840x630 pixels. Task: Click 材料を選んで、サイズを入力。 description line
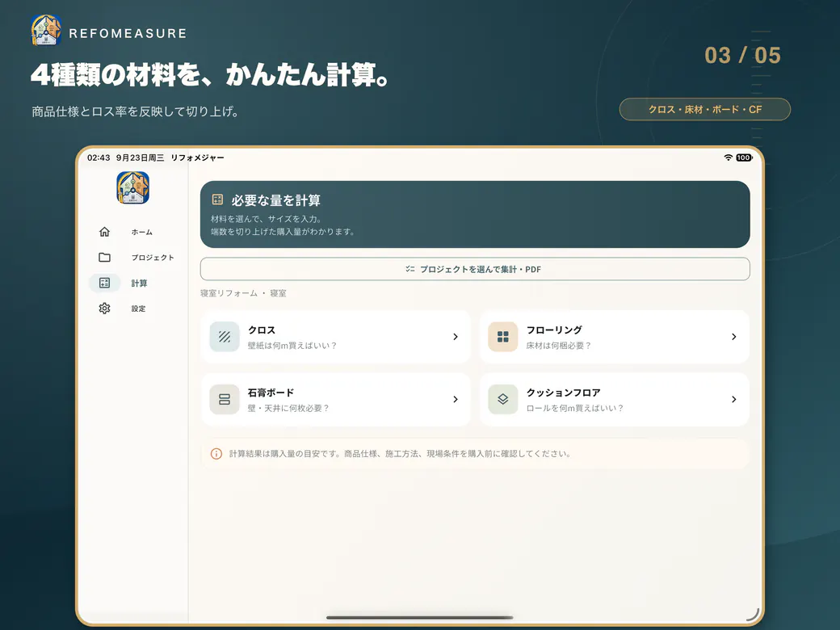pos(266,219)
